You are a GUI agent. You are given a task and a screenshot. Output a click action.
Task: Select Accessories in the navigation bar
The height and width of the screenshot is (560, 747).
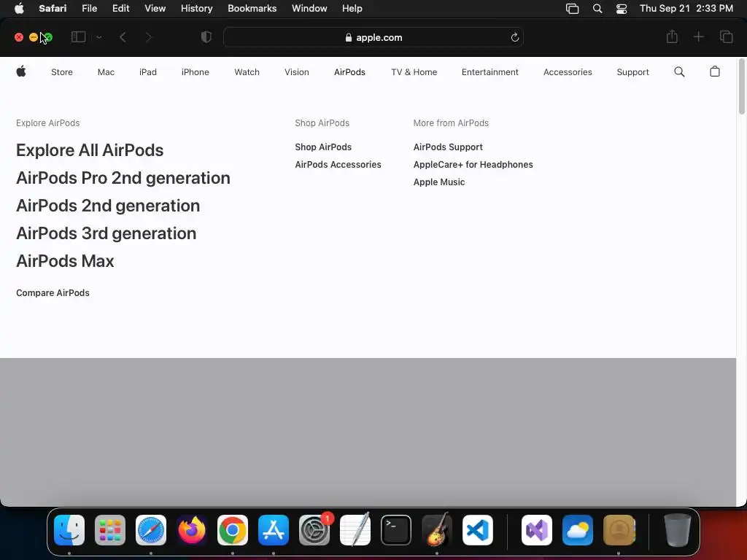[x=568, y=72]
